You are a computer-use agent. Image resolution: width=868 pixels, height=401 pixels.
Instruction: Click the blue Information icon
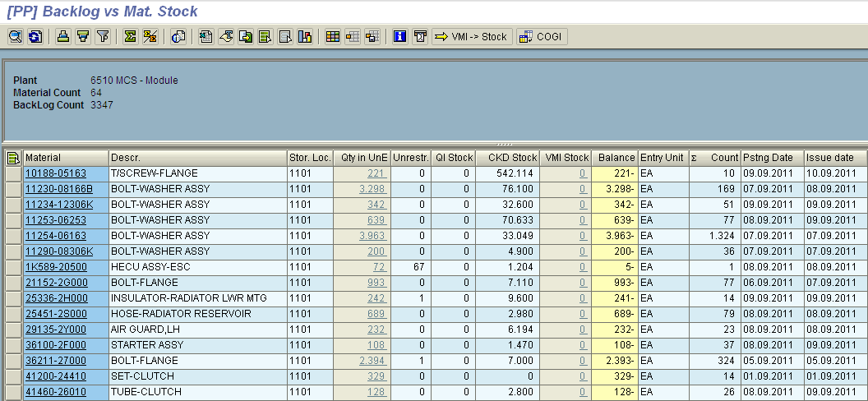[x=400, y=36]
